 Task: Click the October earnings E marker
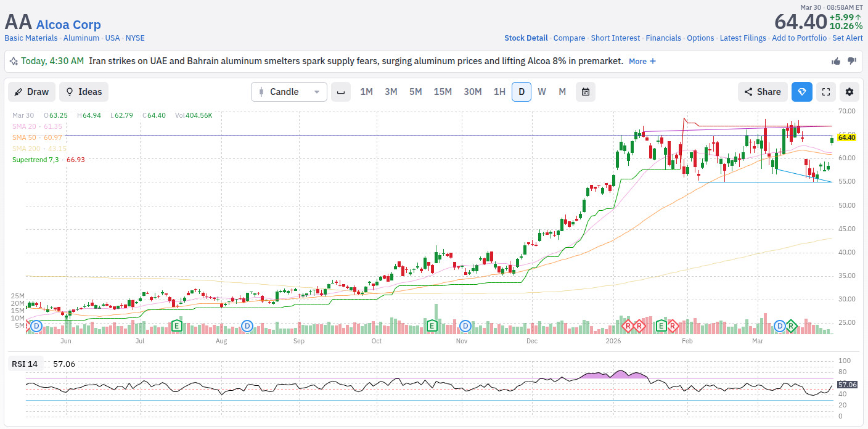(x=432, y=325)
